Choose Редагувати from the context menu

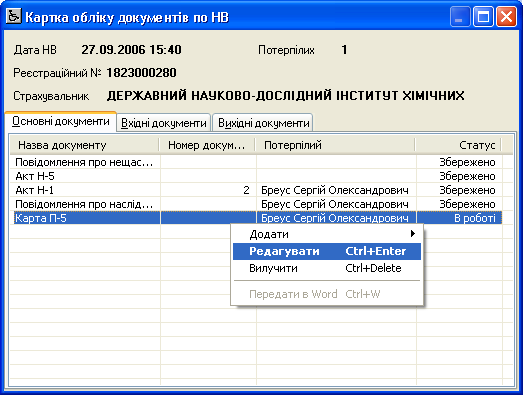click(327, 251)
